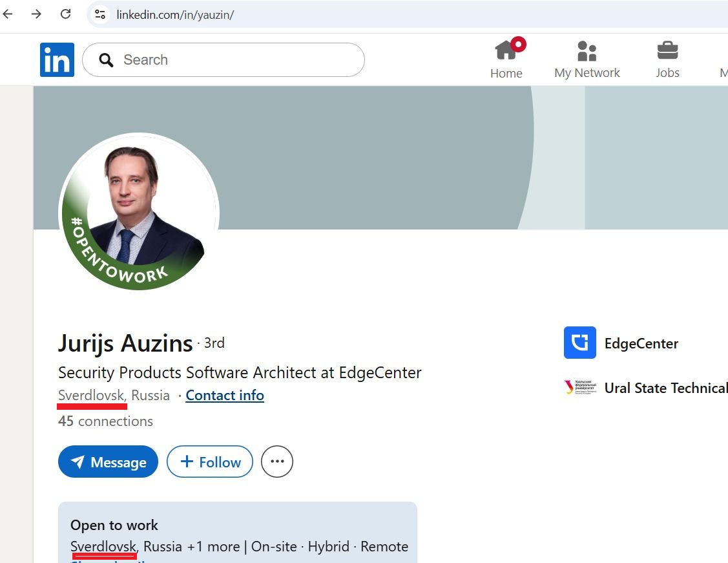Image resolution: width=728 pixels, height=563 pixels.
Task: Click the 3rd degree connection label
Action: tap(214, 343)
